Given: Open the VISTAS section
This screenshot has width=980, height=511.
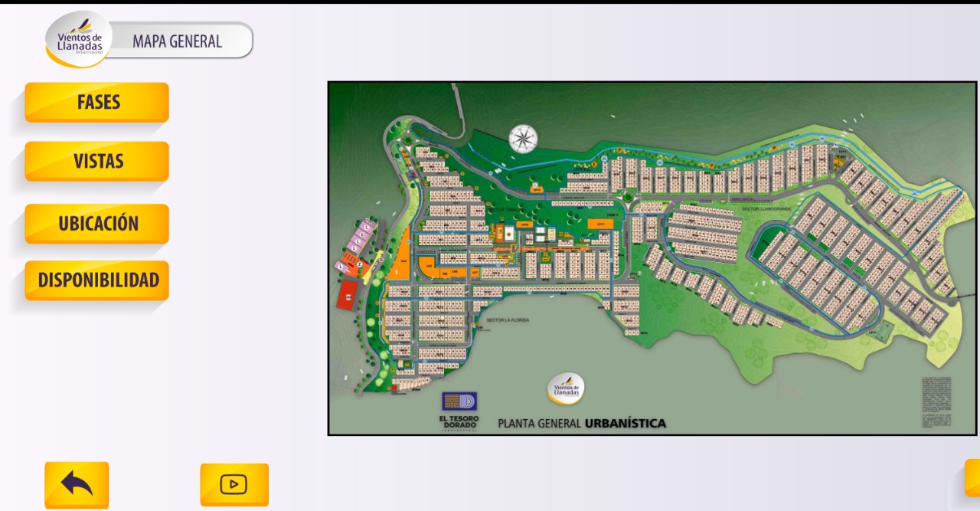Looking at the screenshot, I should [97, 162].
